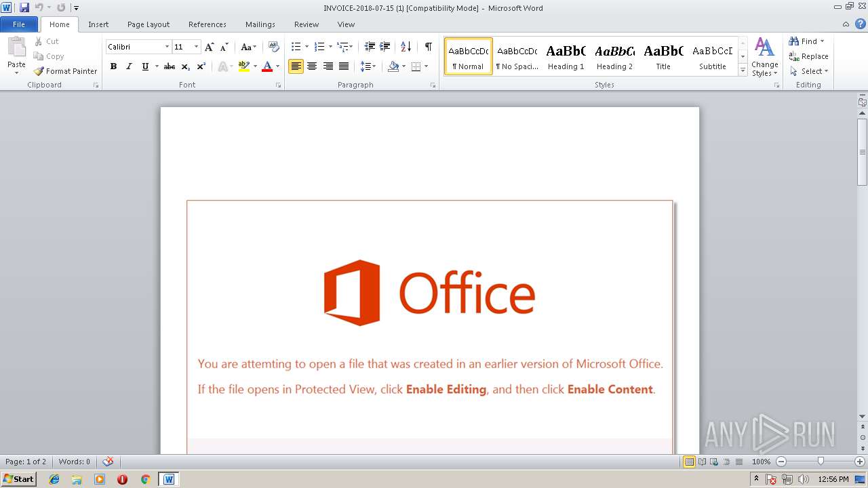
Task: Open the Select dropdown in Editing group
Action: (809, 71)
